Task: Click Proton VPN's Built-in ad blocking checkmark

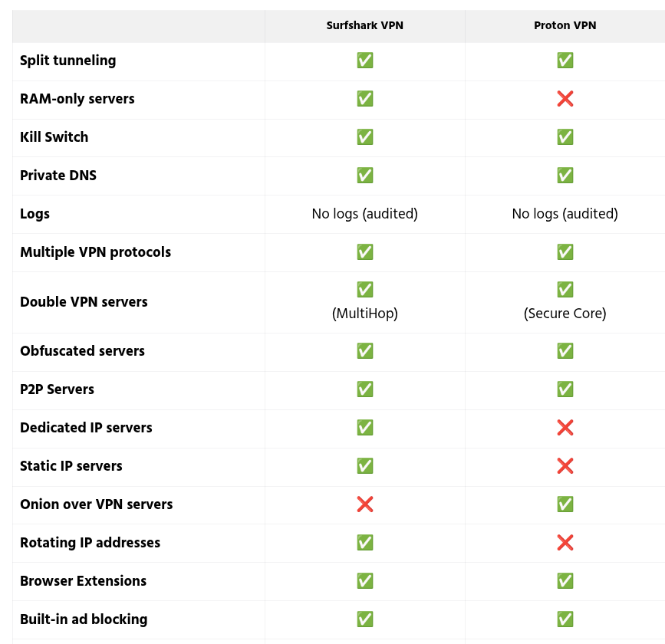Action: click(565, 619)
